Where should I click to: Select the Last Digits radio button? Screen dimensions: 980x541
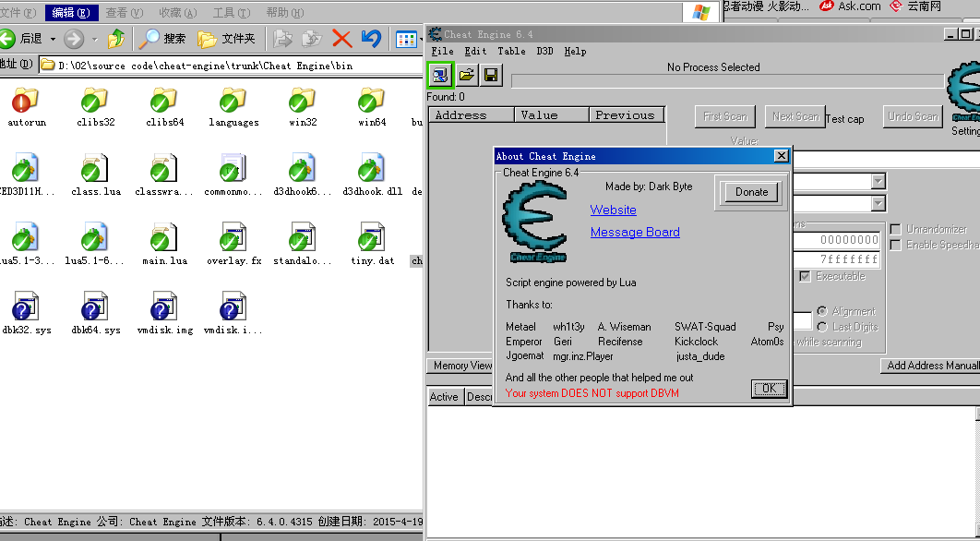pyautogui.click(x=821, y=327)
